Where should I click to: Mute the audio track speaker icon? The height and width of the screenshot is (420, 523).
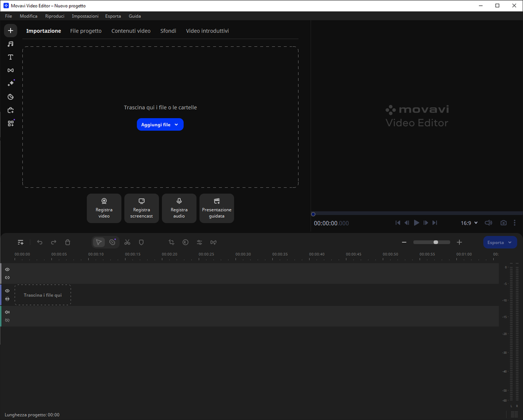pyautogui.click(x=7, y=312)
